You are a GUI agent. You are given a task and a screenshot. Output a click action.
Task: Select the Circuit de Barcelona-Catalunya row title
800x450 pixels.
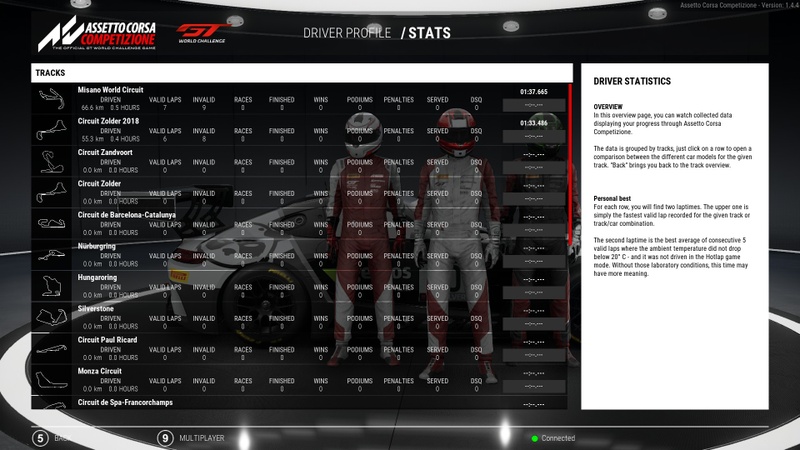(x=127, y=215)
